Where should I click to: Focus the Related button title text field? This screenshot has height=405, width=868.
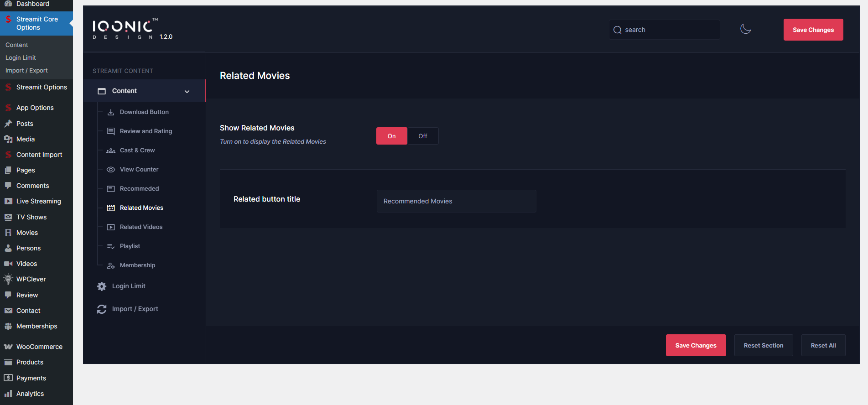coord(456,201)
